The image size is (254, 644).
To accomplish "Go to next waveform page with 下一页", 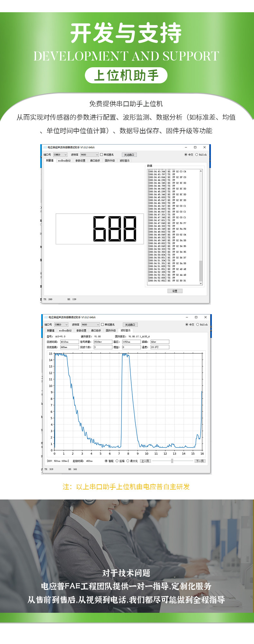I will click(x=200, y=461).
